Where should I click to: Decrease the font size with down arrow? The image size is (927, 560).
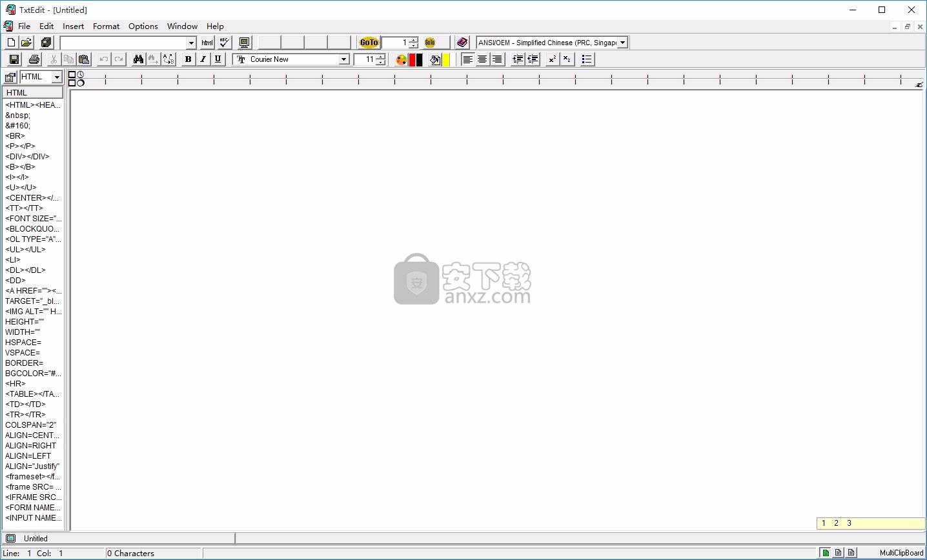(x=381, y=63)
